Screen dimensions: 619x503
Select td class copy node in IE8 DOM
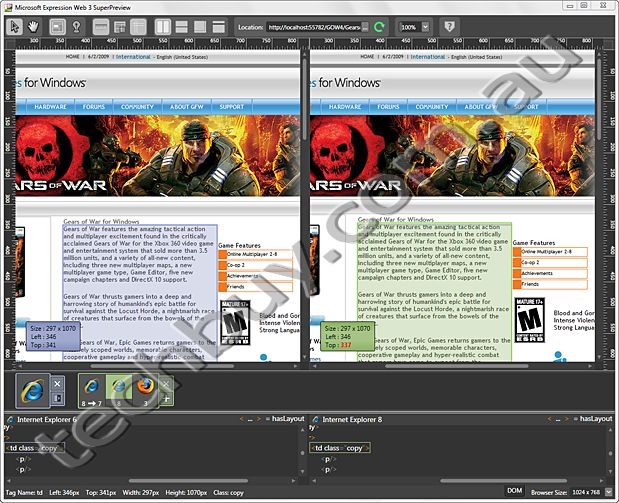tap(340, 448)
